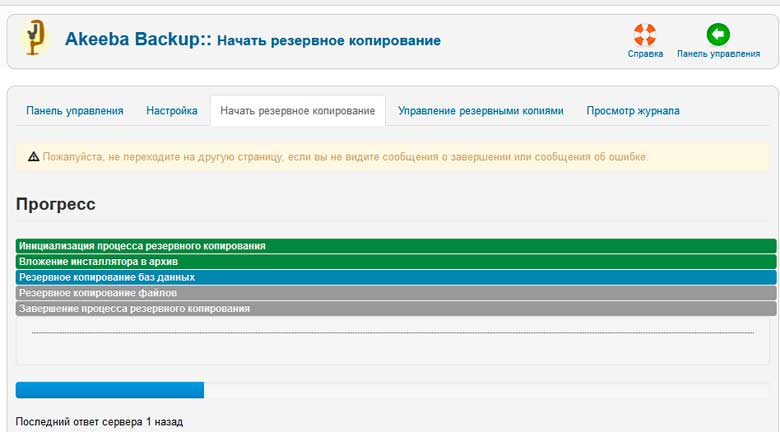Click the warning message about not leaving page
The height and width of the screenshot is (432, 780).
point(345,157)
